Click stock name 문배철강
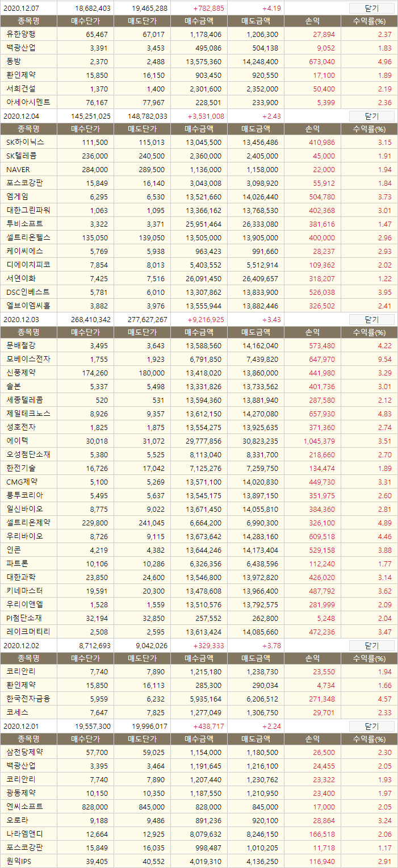Viewport: 398px width, 868px height. [x=21, y=345]
